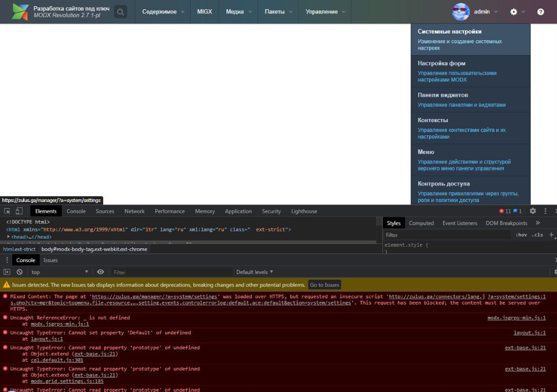
Task: Open the Computed styles tab
Action: [421, 223]
